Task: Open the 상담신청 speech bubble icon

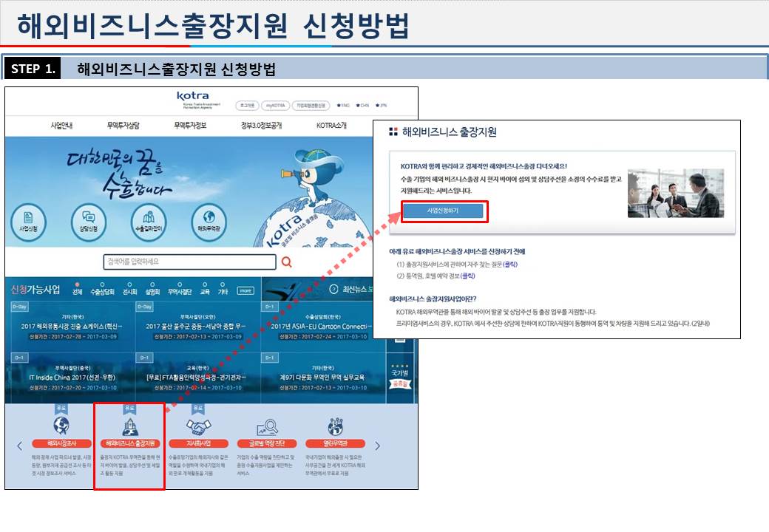Action: coord(88,222)
